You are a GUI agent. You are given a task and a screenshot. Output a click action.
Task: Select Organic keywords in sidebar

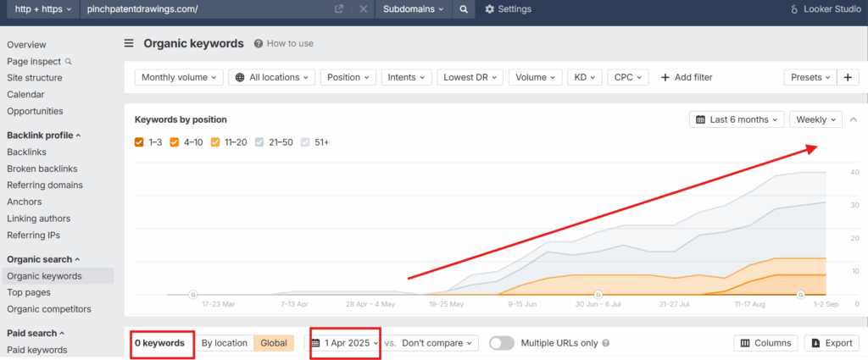(58, 276)
